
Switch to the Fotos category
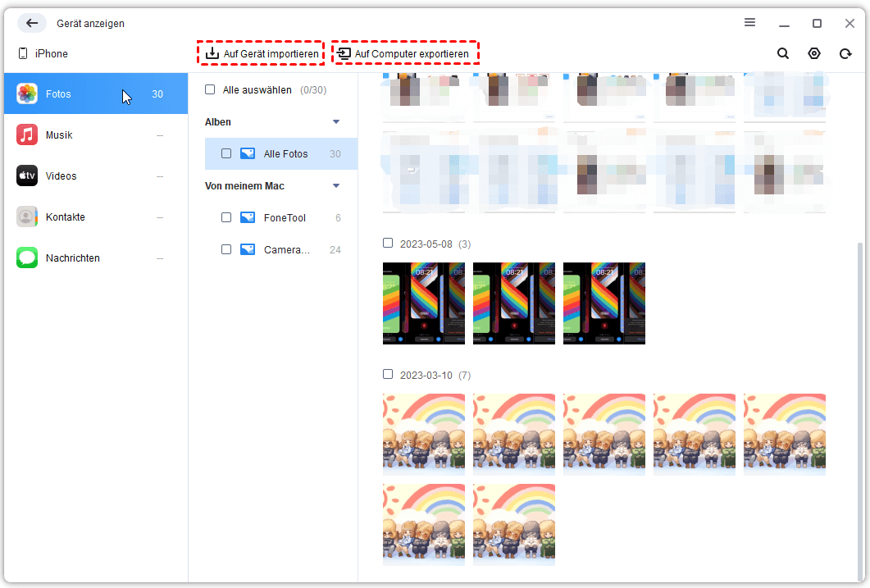click(58, 94)
